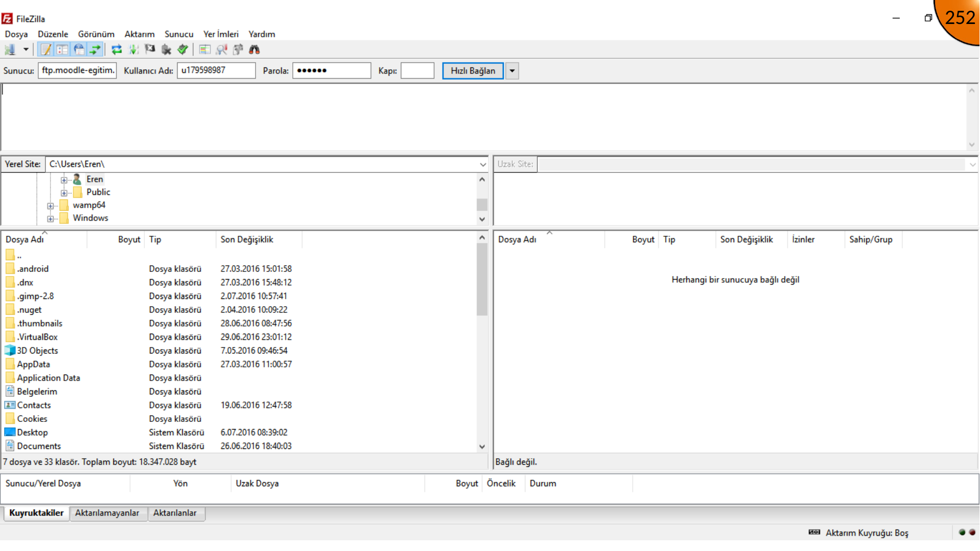Toggle synchronized browsing icon
The height and width of the screenshot is (551, 980).
(238, 49)
